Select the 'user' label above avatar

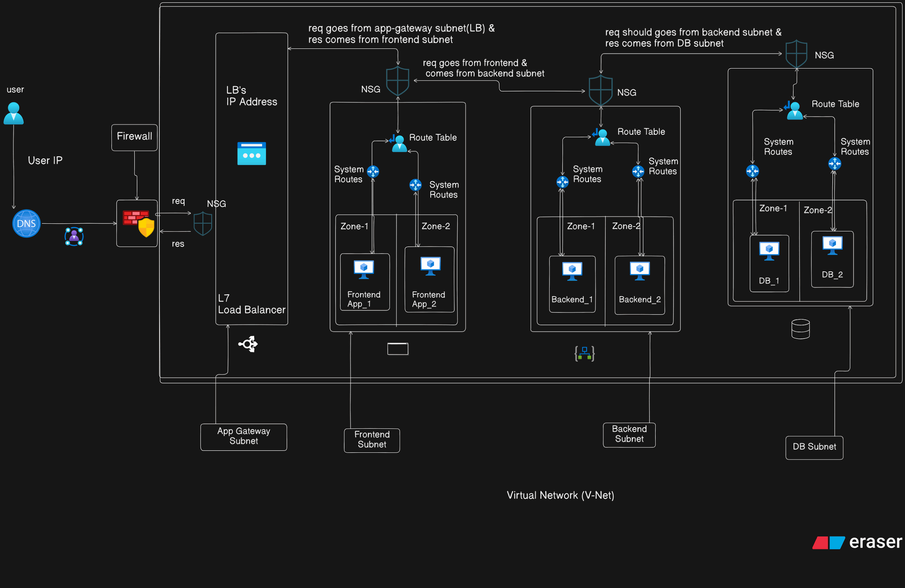click(15, 90)
